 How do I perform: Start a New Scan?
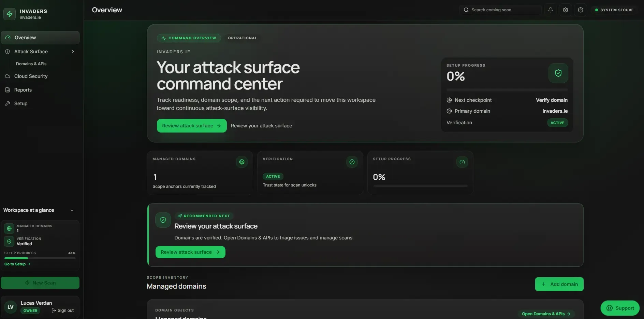(40, 283)
